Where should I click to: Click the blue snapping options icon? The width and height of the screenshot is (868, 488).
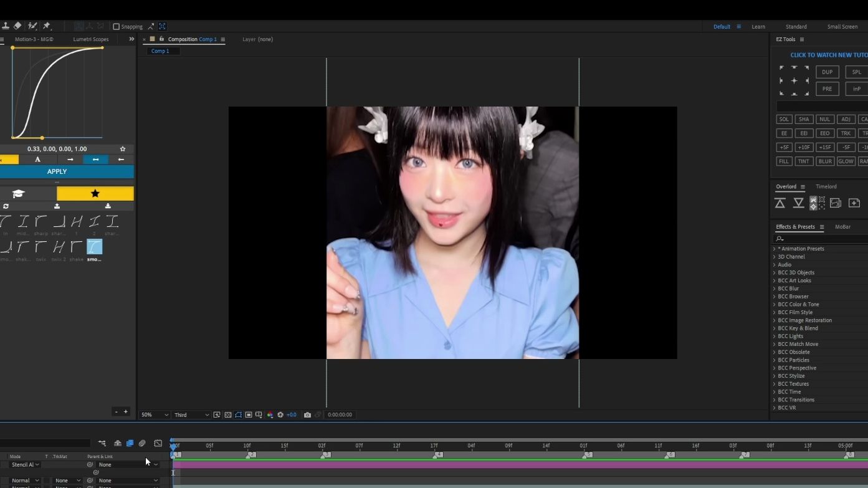(162, 26)
